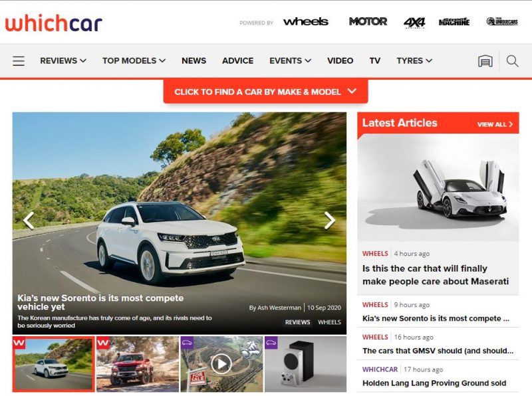Go to the News section
The height and width of the screenshot is (396, 532).
[194, 60]
